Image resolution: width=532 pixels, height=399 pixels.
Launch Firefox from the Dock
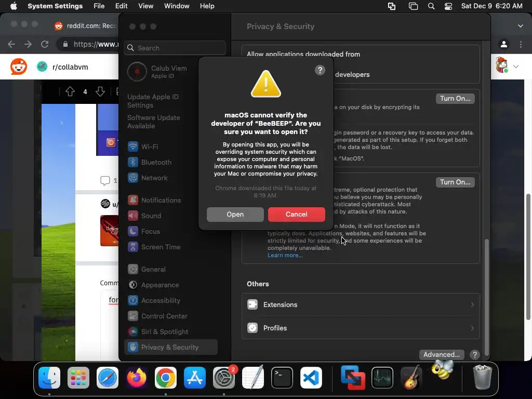(137, 378)
